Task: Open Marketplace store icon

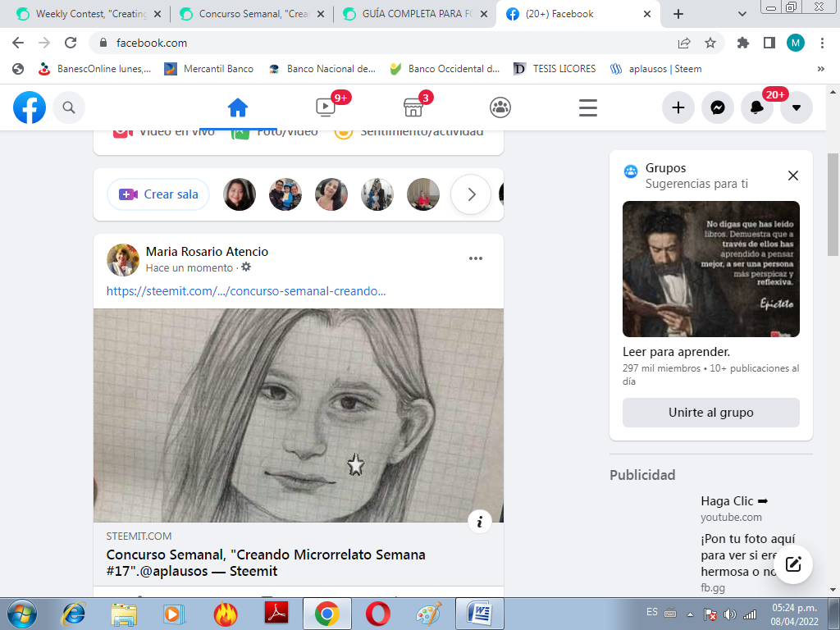Action: (413, 107)
